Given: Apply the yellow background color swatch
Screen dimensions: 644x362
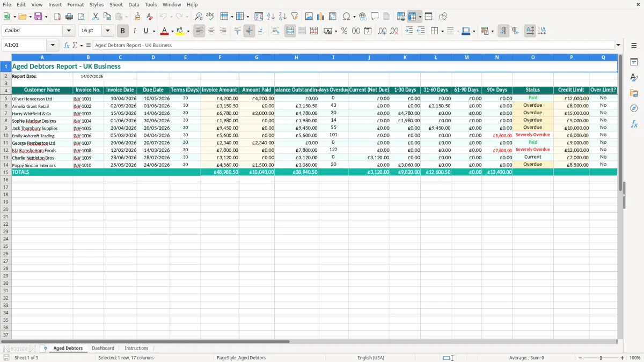Looking at the screenshot, I should pos(180,31).
